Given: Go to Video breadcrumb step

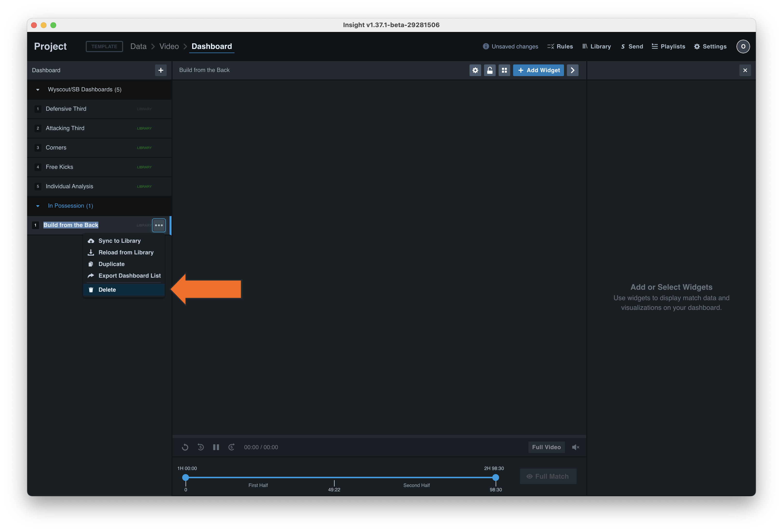Looking at the screenshot, I should 169,47.
